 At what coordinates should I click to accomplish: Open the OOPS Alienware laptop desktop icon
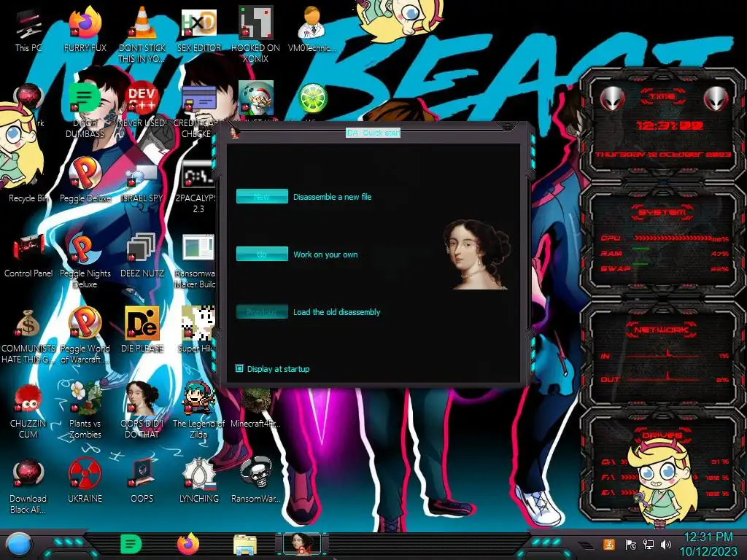pyautogui.click(x=142, y=473)
